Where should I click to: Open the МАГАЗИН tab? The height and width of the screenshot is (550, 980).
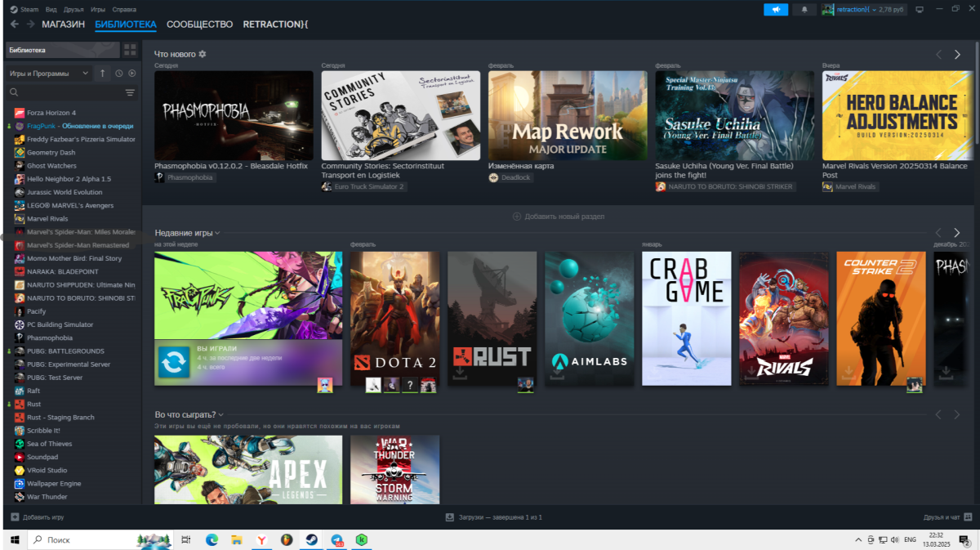[63, 25]
